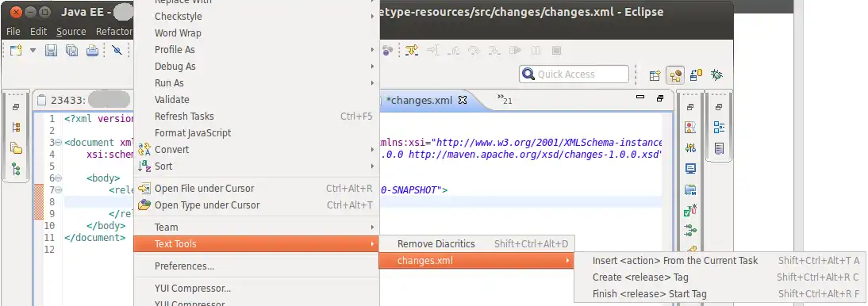This screenshot has height=306, width=868.
Task: Click the yellow Step Filters debug icon
Action: 411,51
